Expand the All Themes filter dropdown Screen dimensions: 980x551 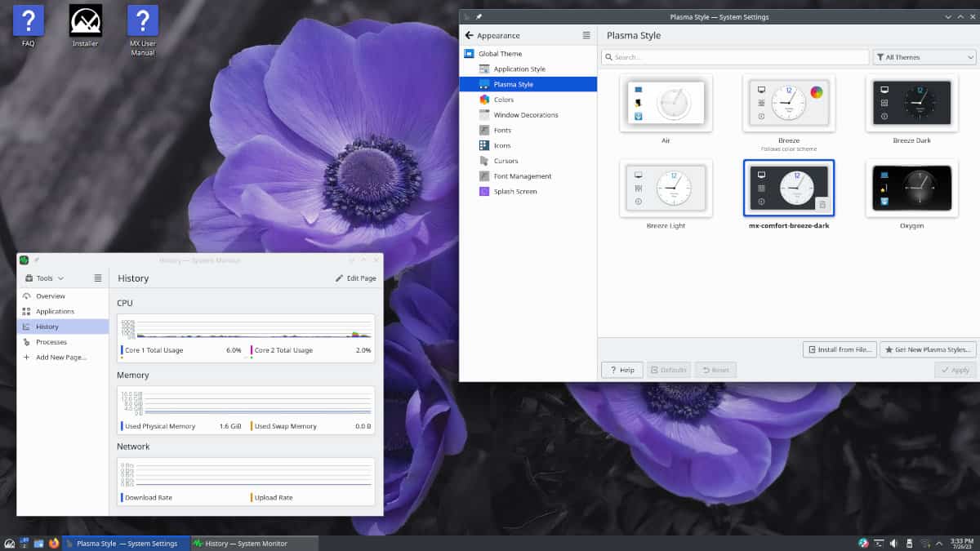924,57
